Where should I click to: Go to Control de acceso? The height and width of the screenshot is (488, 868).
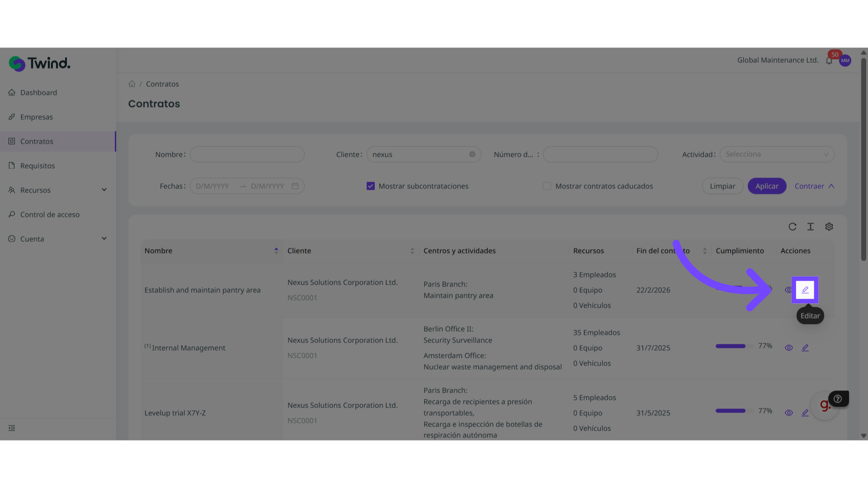(50, 215)
